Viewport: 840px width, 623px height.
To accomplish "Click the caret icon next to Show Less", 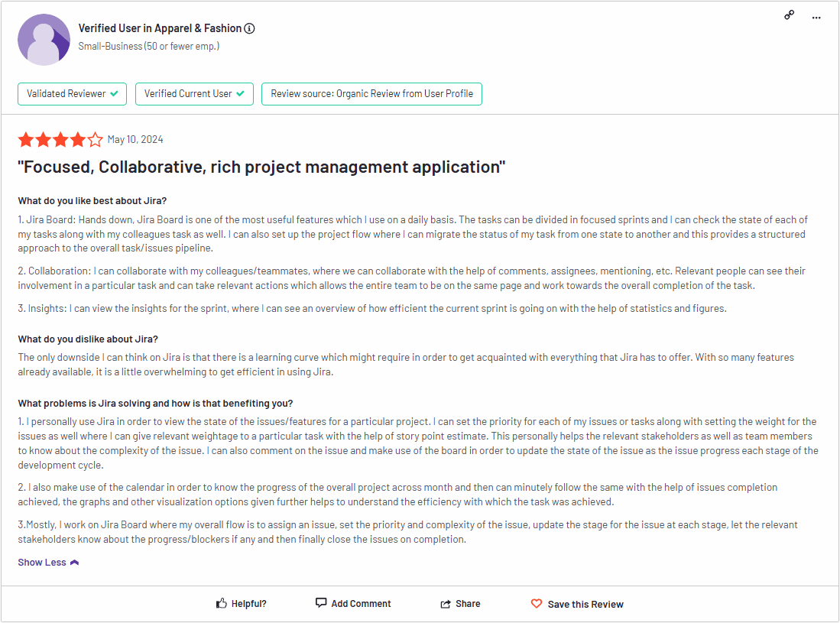I will (74, 563).
